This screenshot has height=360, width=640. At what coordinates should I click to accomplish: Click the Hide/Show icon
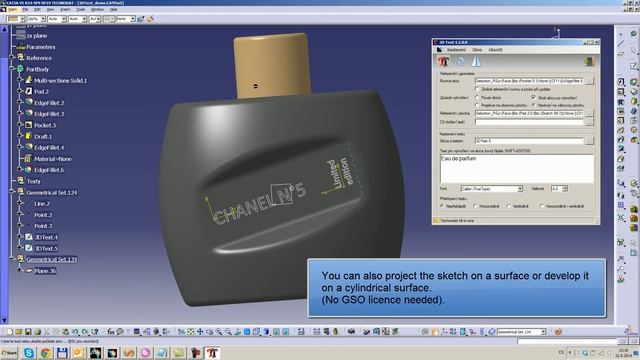(276, 332)
